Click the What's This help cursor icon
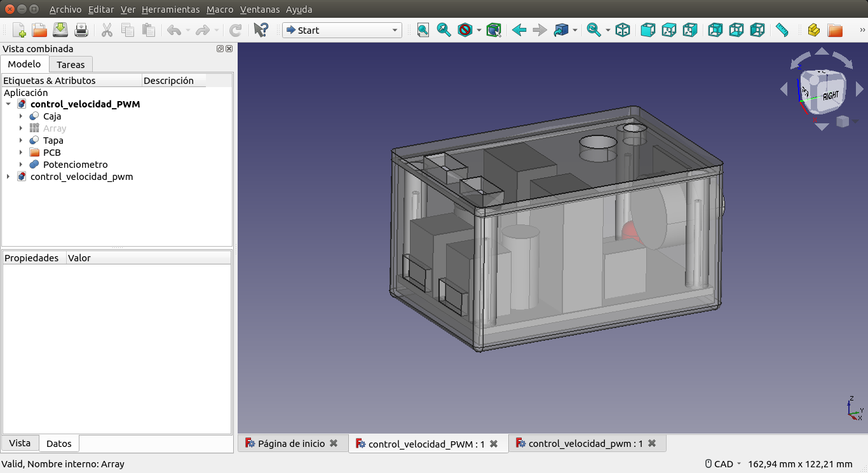 (261, 30)
